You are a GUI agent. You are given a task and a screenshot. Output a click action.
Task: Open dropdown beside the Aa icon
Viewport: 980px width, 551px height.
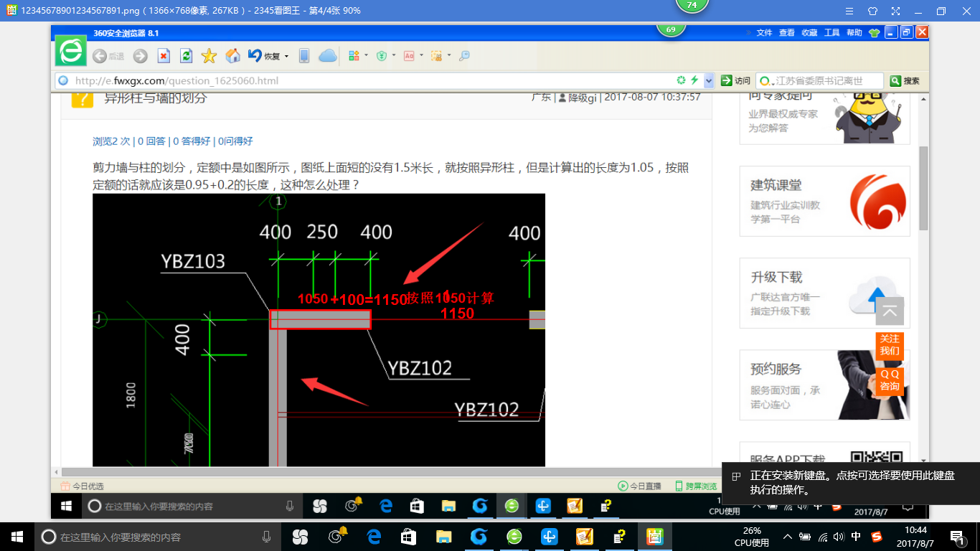coord(421,55)
